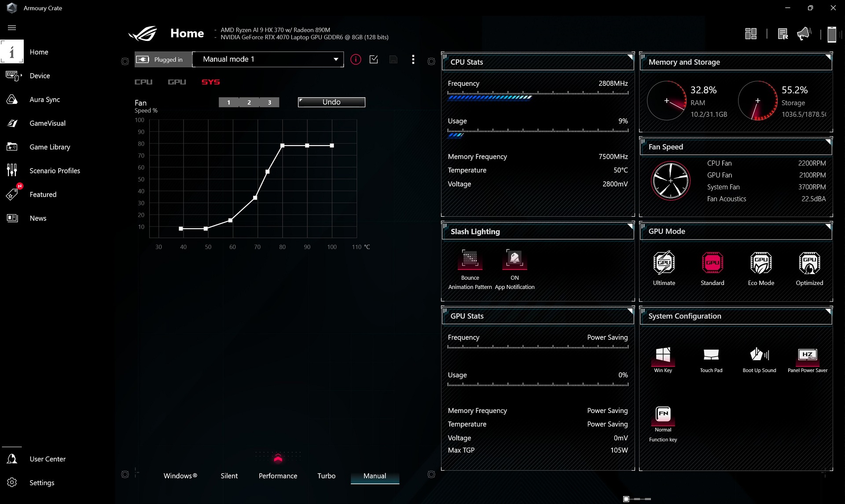Click the Undo button
The image size is (845, 504).
[x=331, y=102]
